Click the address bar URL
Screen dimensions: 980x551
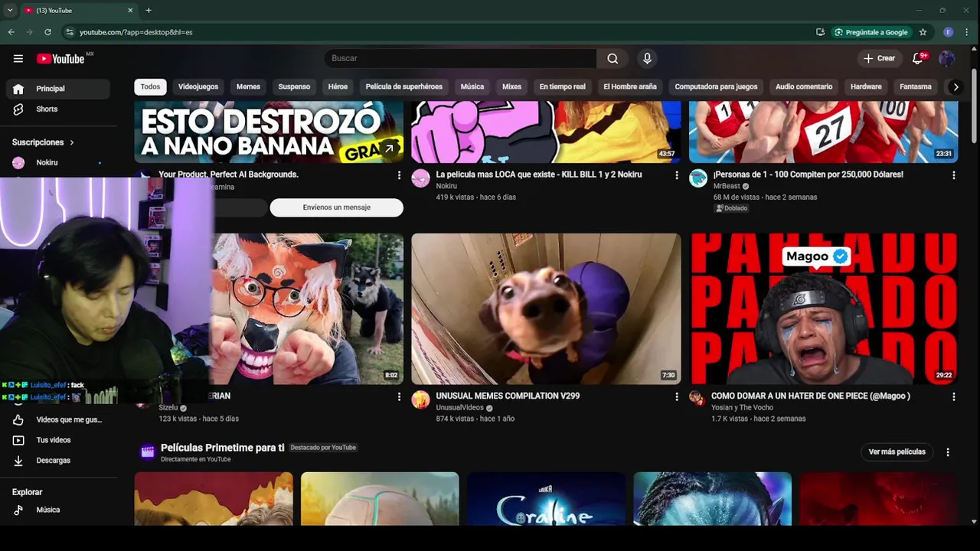[136, 32]
